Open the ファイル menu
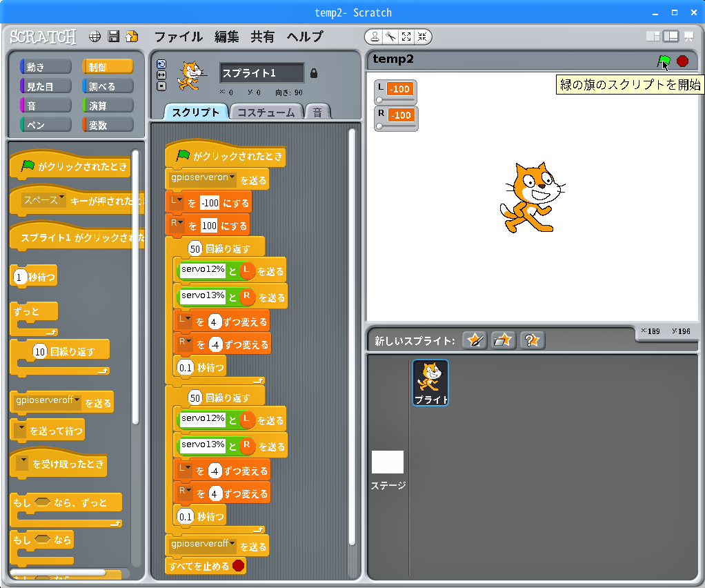705x588 pixels. [179, 37]
